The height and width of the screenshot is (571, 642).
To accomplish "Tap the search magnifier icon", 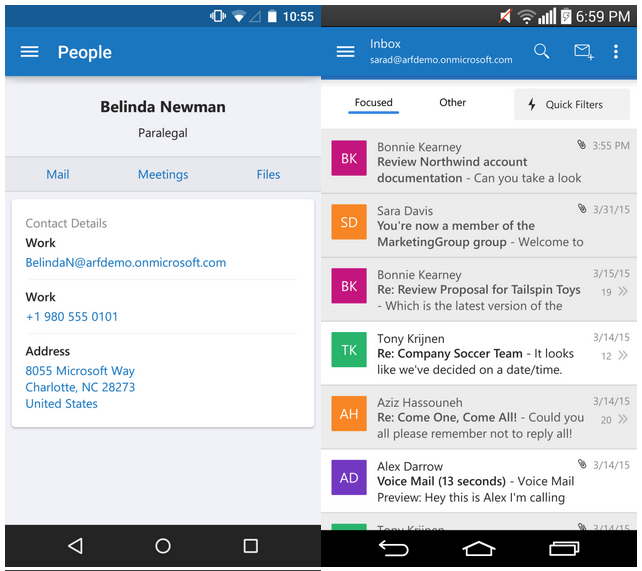I will [x=541, y=52].
